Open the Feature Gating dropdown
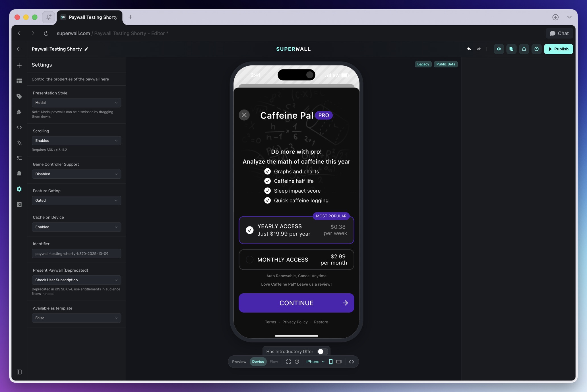This screenshot has width=587, height=392. point(77,201)
